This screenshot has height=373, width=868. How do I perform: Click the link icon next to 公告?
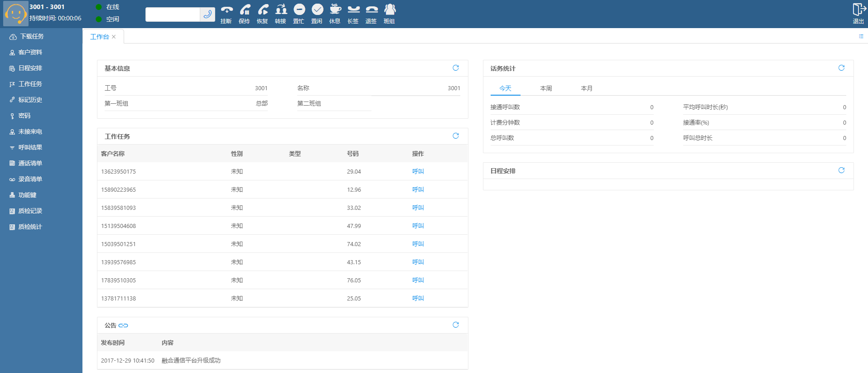point(123,325)
